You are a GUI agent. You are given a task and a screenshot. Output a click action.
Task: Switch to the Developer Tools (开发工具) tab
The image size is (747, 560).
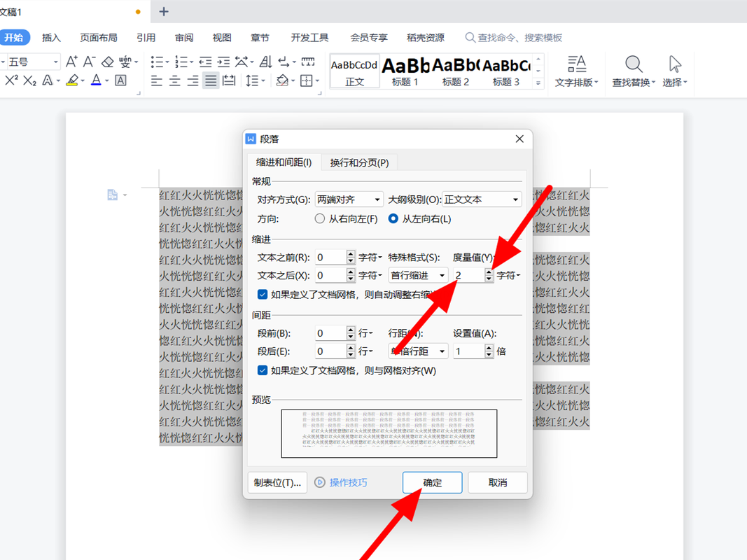tap(309, 38)
